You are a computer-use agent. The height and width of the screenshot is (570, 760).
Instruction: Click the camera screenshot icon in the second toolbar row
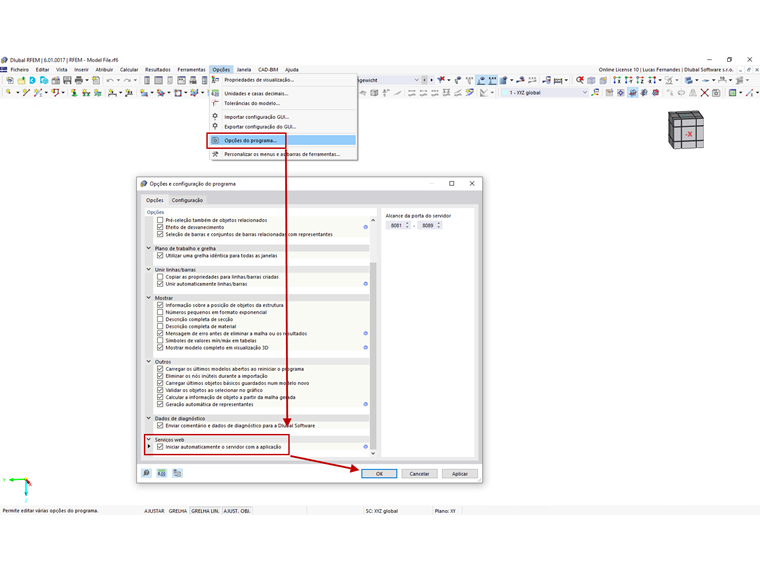pos(716,93)
